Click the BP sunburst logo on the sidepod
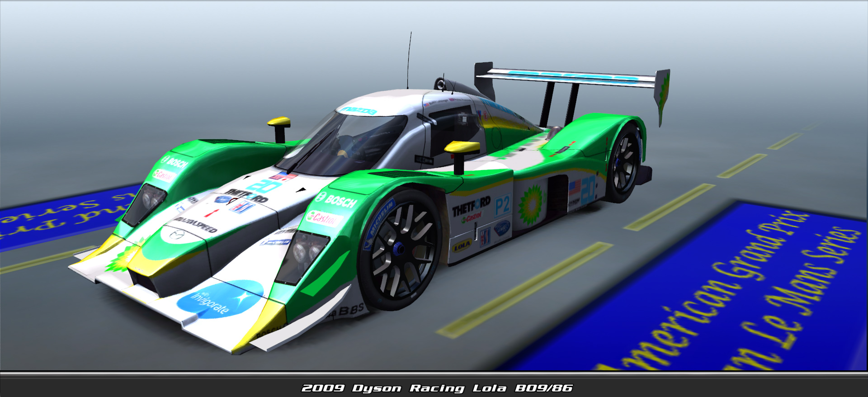The height and width of the screenshot is (397, 868). point(531,205)
